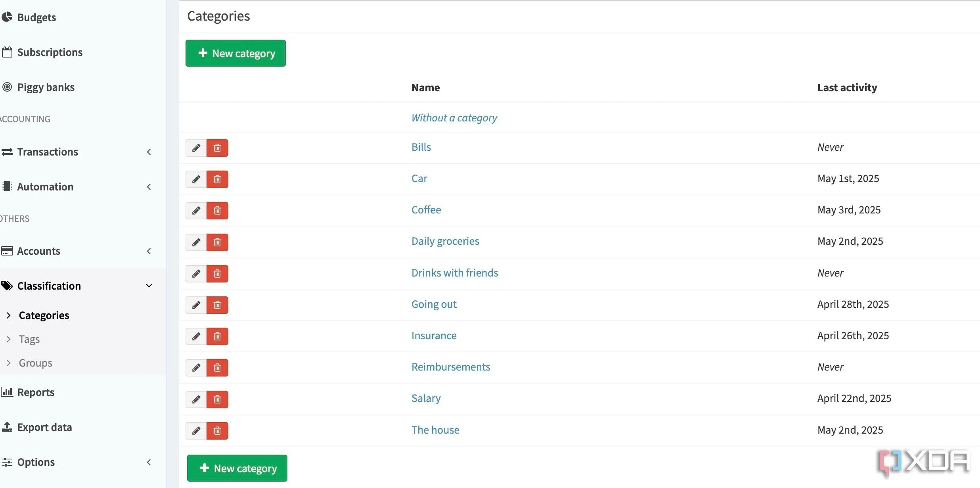The width and height of the screenshot is (980, 488).
Task: Edit the Going out category
Action: (196, 305)
